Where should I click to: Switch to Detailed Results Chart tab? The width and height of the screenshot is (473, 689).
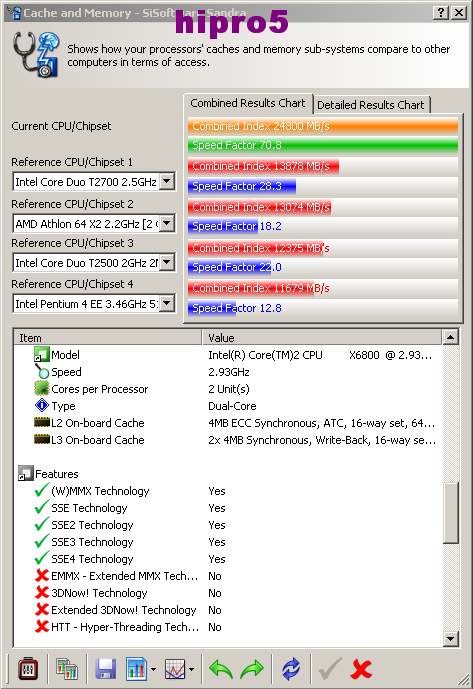tap(371, 105)
